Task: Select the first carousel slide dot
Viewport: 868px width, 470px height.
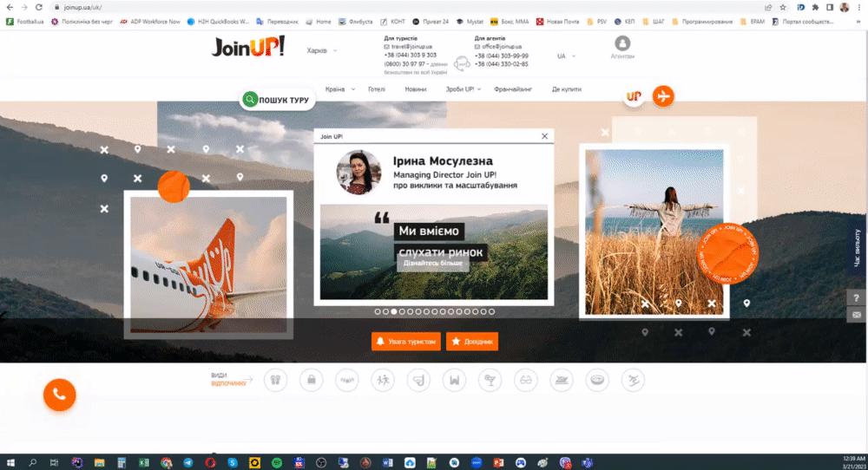Action: (378, 312)
